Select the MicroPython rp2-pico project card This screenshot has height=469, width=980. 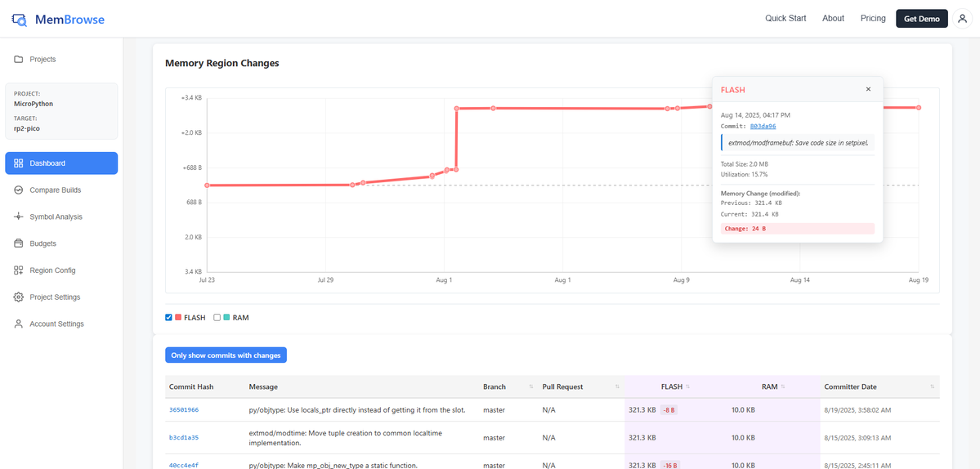tap(61, 111)
